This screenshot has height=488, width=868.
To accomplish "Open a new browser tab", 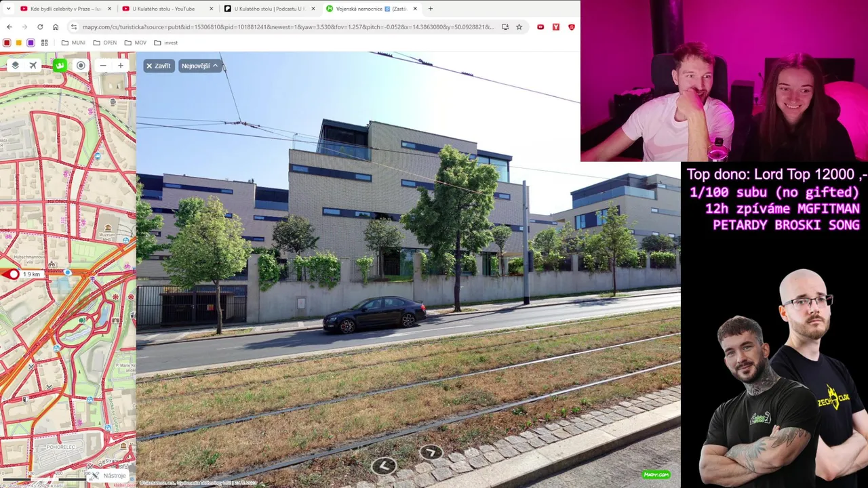I will click(431, 9).
